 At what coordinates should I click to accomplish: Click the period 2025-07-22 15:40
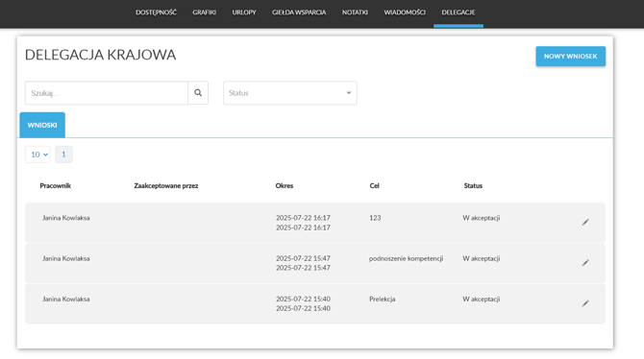click(303, 303)
